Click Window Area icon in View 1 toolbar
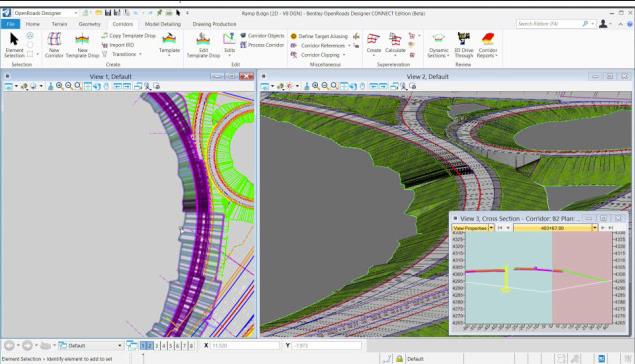The width and height of the screenshot is (635, 364). [78, 86]
